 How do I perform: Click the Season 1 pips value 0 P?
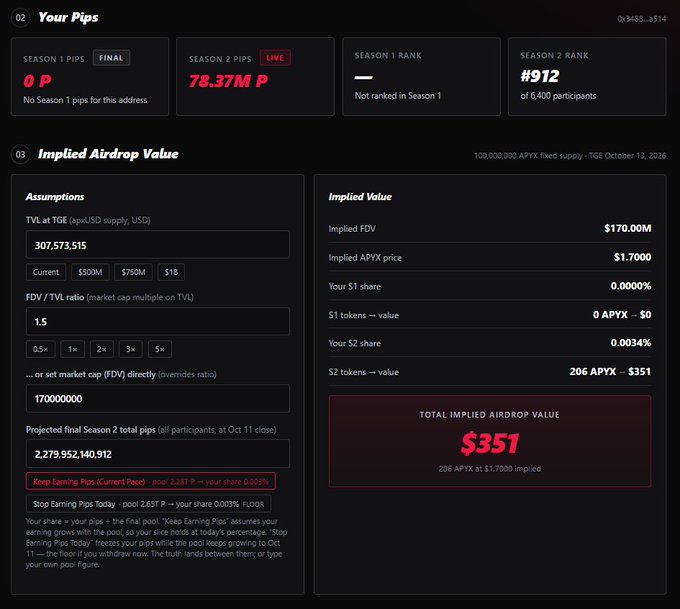pos(37,81)
